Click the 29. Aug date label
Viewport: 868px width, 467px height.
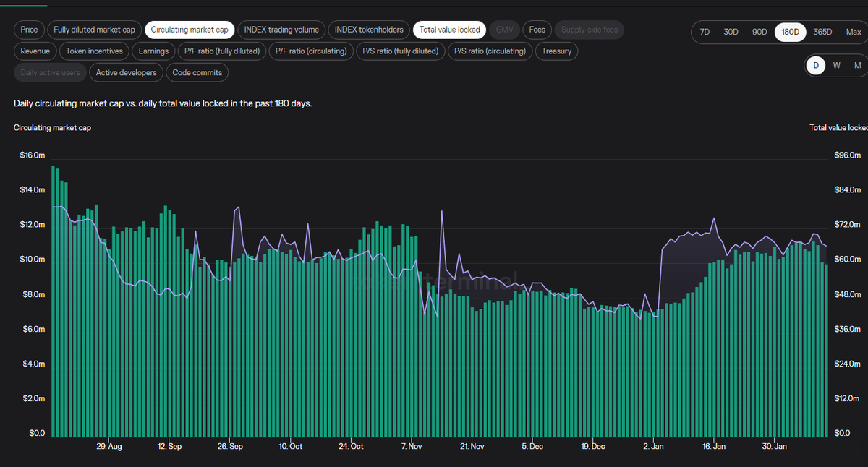(109, 447)
